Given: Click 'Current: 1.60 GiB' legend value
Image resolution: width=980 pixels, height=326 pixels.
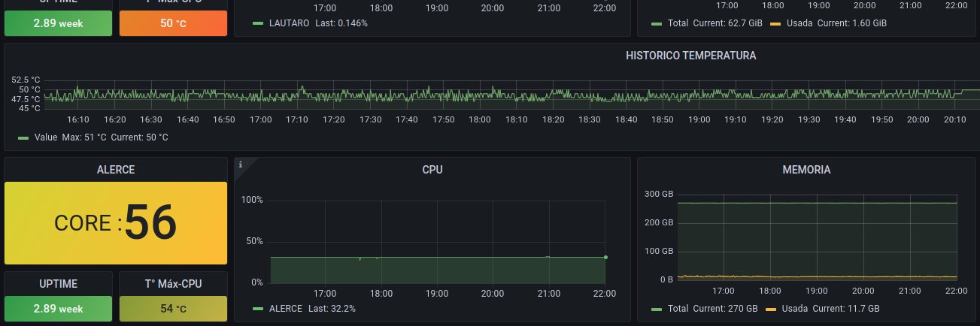Looking at the screenshot, I should click(852, 23).
